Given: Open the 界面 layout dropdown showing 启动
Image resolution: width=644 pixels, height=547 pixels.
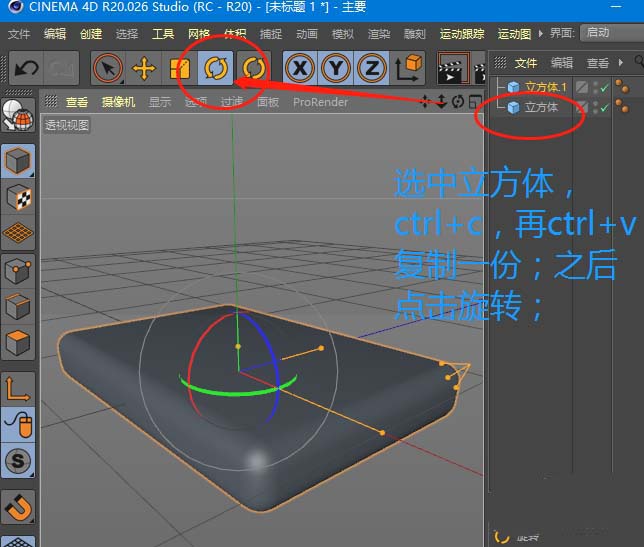Looking at the screenshot, I should (x=612, y=33).
